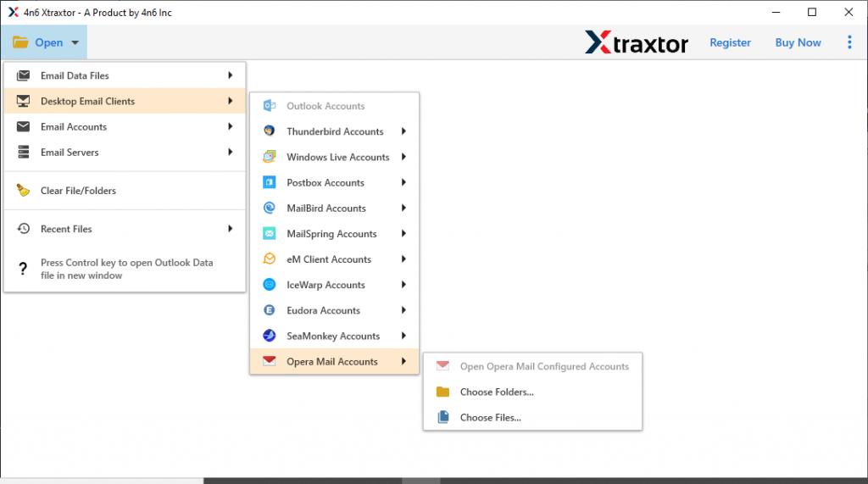Image resolution: width=868 pixels, height=484 pixels.
Task: Click the 4n6 Xtraxtor title bar app icon
Action: (14, 12)
